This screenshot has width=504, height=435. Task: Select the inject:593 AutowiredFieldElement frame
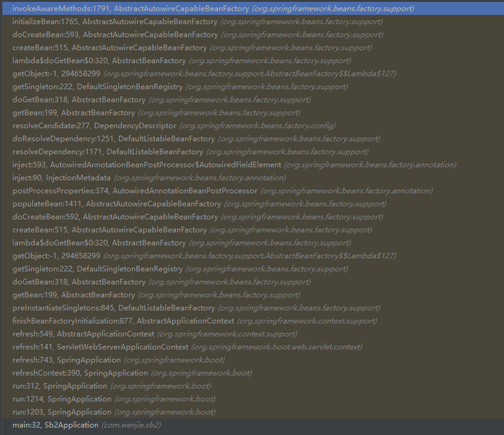click(x=253, y=165)
